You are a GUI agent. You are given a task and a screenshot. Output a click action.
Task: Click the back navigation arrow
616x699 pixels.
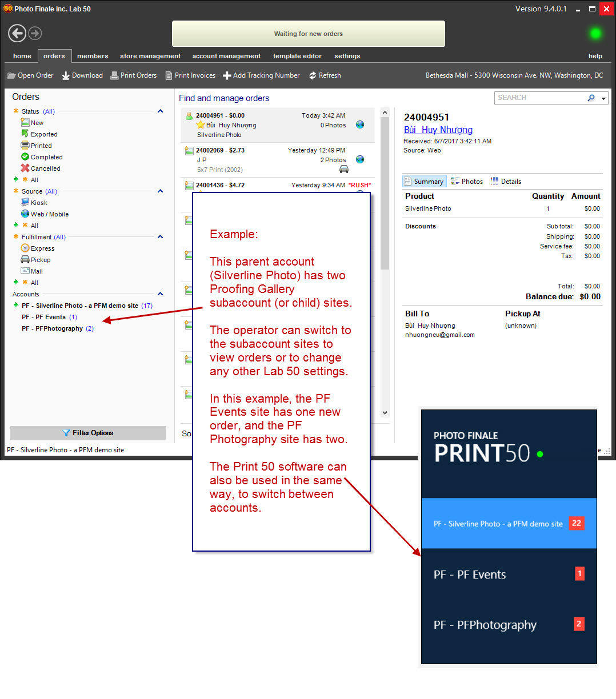click(17, 33)
